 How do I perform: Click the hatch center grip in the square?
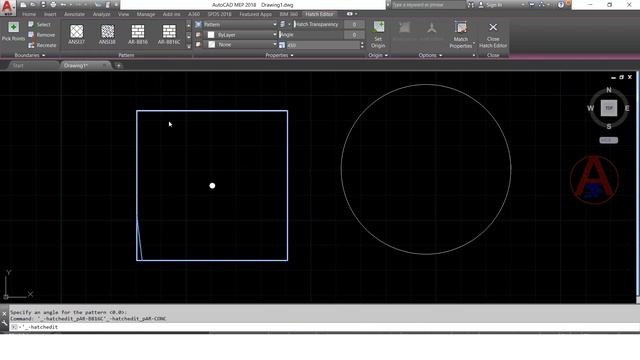(212, 186)
